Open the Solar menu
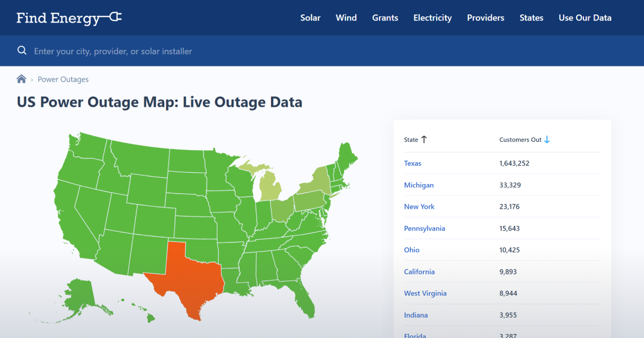 (310, 18)
